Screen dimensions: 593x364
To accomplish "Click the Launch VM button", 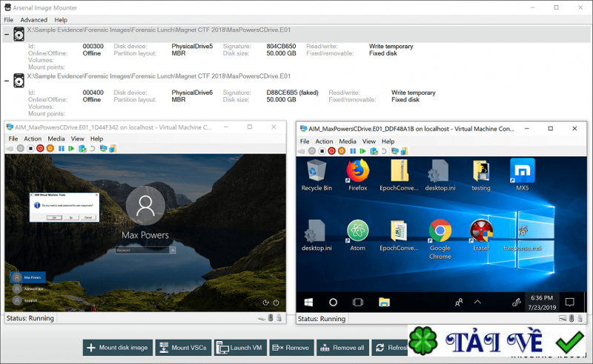I will pos(239,347).
